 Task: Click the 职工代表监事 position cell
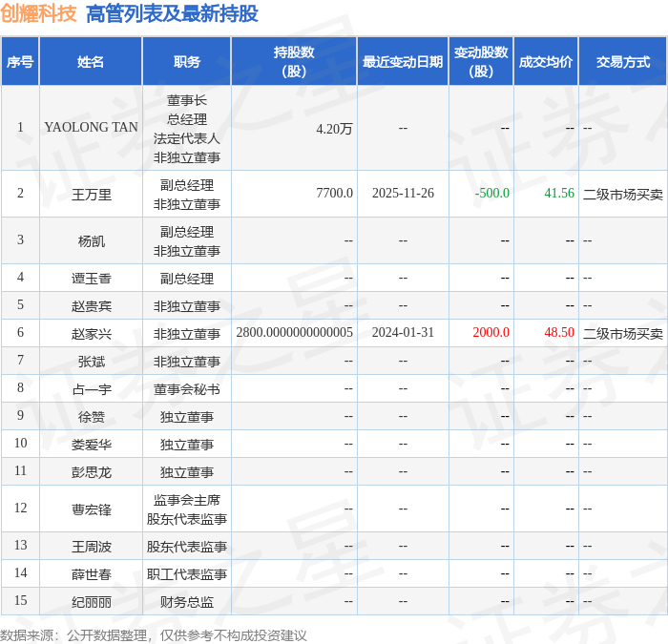click(187, 574)
